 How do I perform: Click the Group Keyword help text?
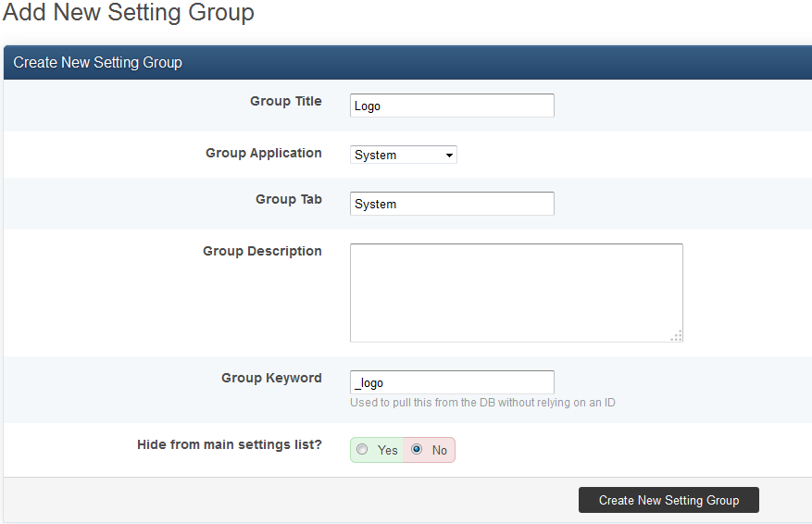(482, 403)
